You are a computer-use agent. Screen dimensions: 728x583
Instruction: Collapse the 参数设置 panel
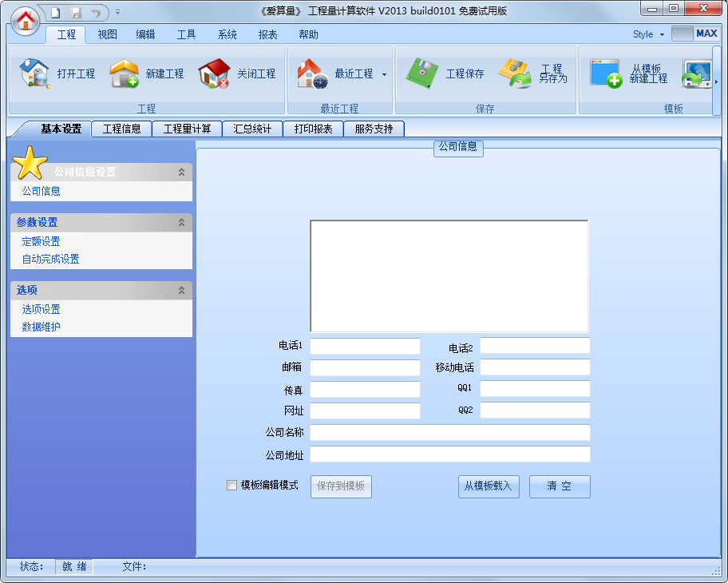[x=181, y=223]
